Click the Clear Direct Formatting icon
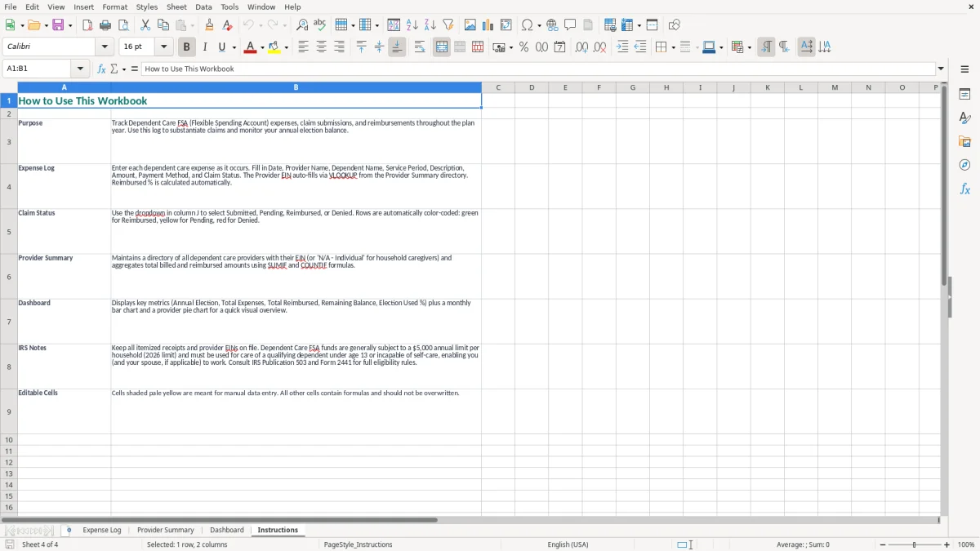This screenshot has height=551, width=980. (228, 25)
